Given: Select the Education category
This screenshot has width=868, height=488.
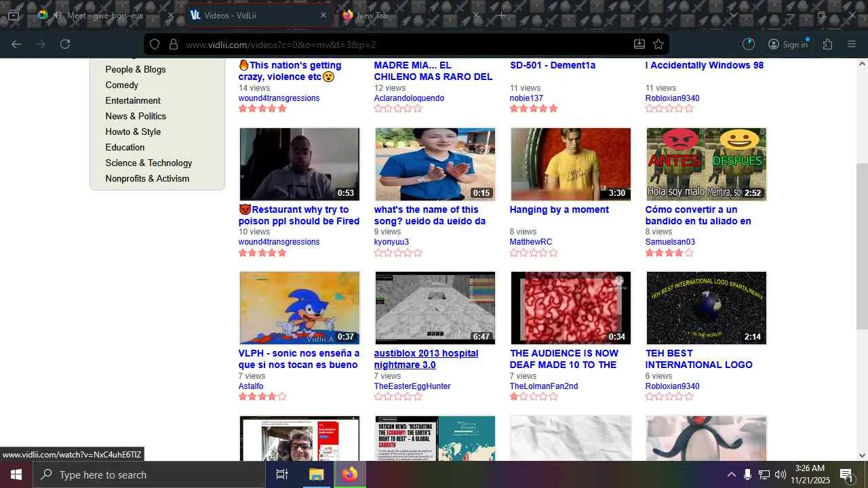Looking at the screenshot, I should 125,147.
